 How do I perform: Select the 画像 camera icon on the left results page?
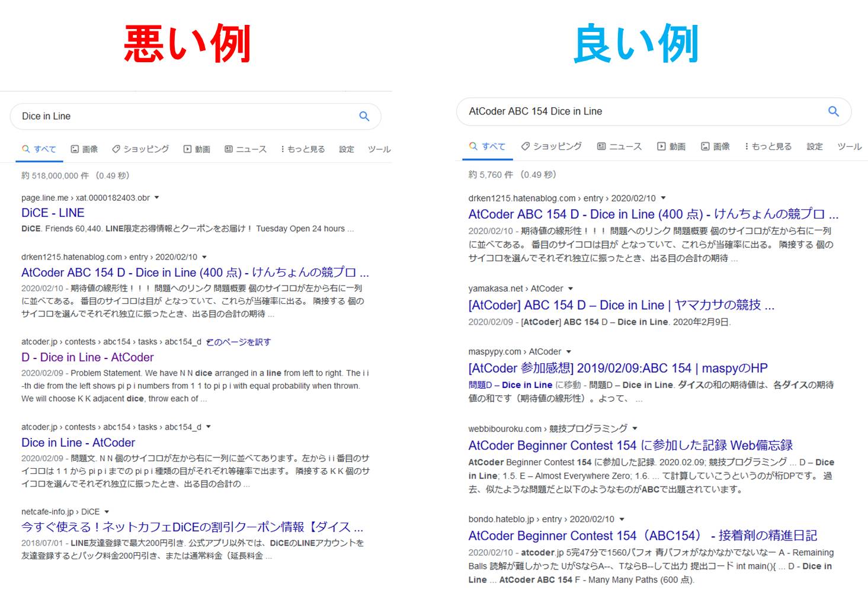73,149
